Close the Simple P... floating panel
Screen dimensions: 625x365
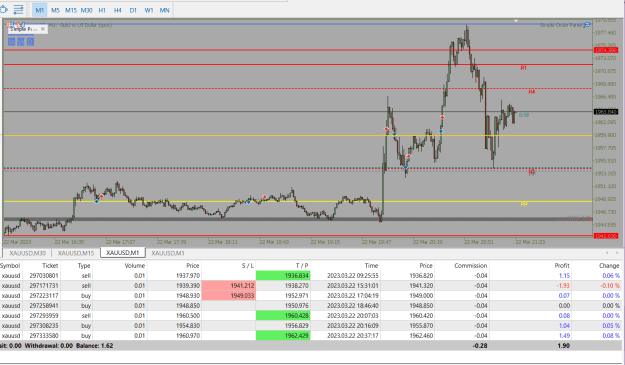click(x=43, y=29)
